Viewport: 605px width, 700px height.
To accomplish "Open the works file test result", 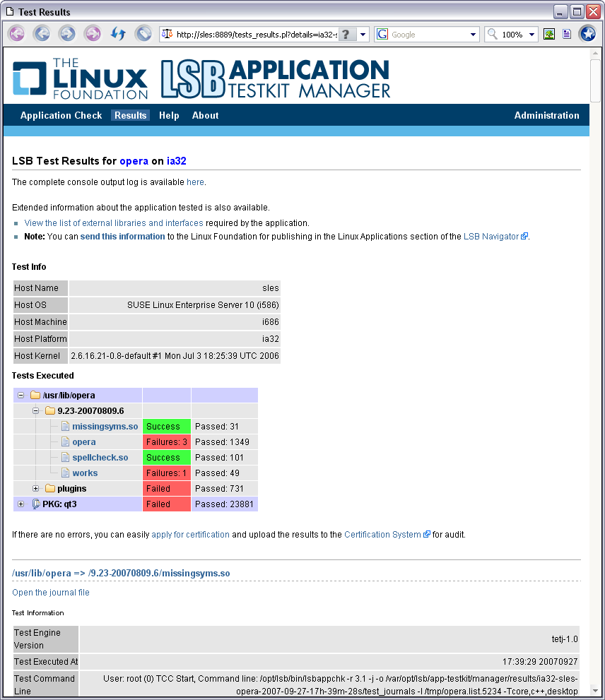I will click(85, 473).
